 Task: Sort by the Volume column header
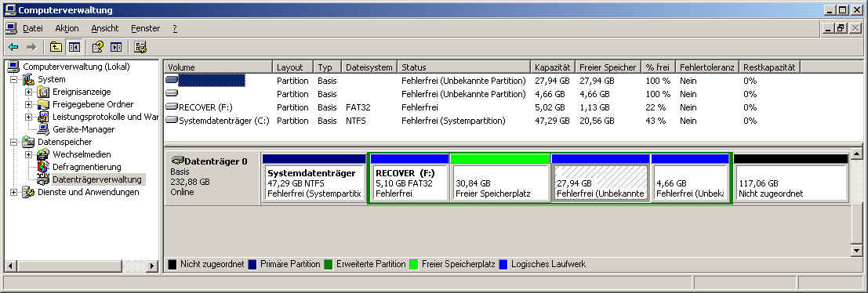pyautogui.click(x=218, y=67)
